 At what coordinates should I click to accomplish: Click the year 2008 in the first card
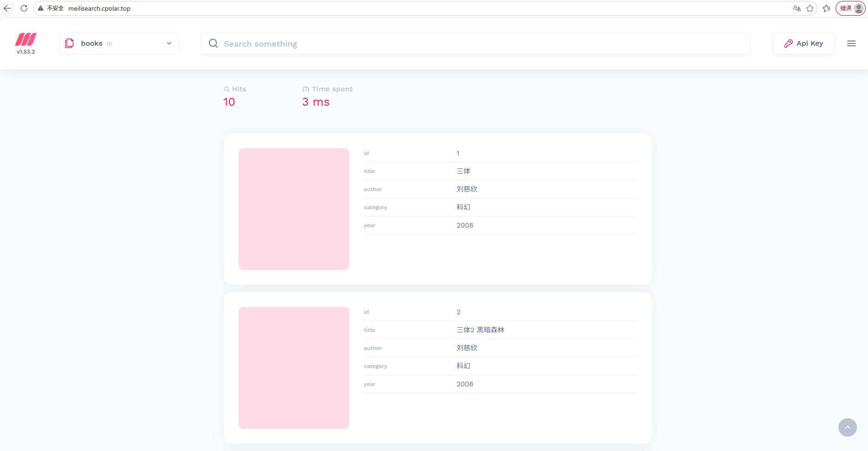(x=465, y=225)
